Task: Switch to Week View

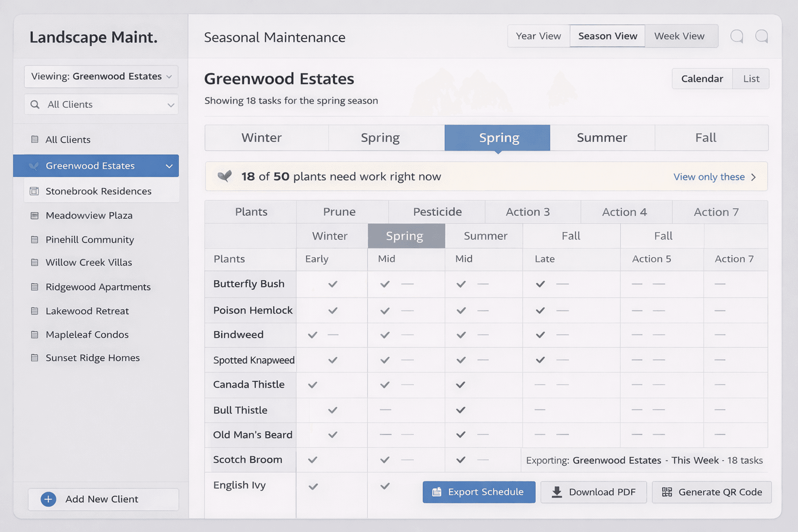Action: [x=679, y=36]
